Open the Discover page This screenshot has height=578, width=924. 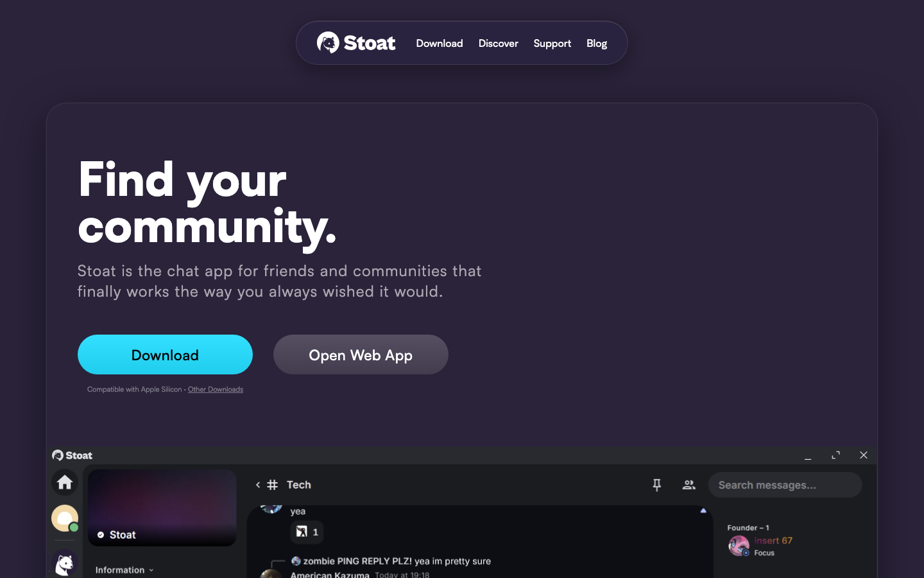pos(499,43)
